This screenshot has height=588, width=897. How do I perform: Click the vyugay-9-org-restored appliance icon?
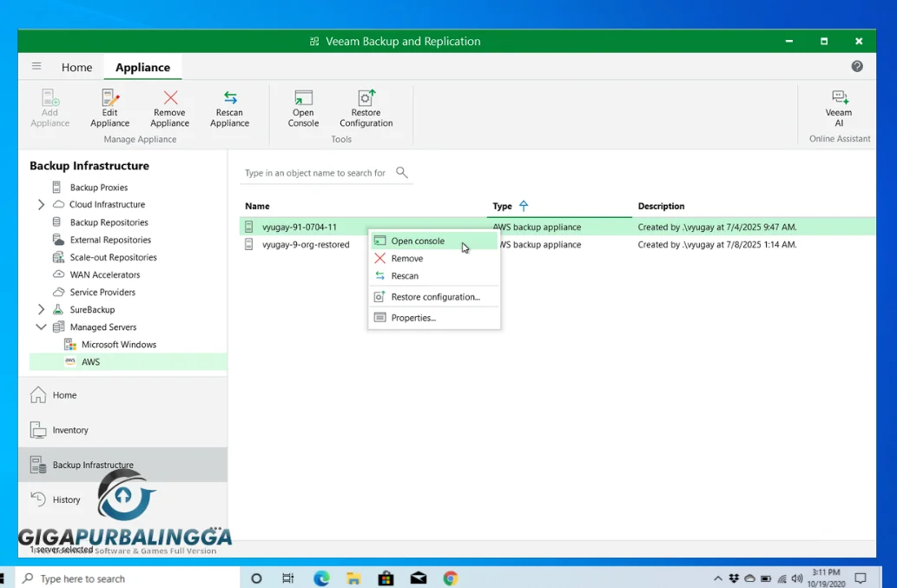[249, 245]
